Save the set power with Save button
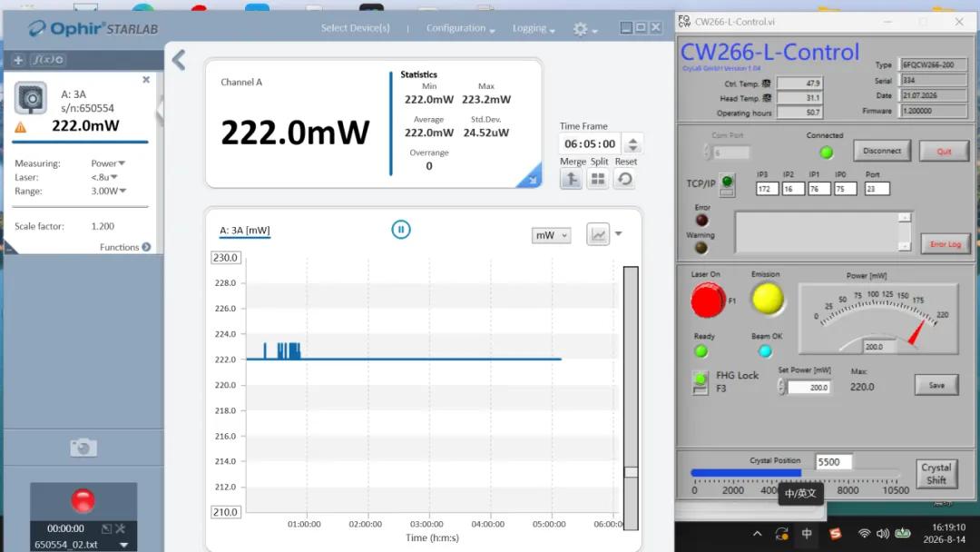980x552 pixels. [936, 385]
